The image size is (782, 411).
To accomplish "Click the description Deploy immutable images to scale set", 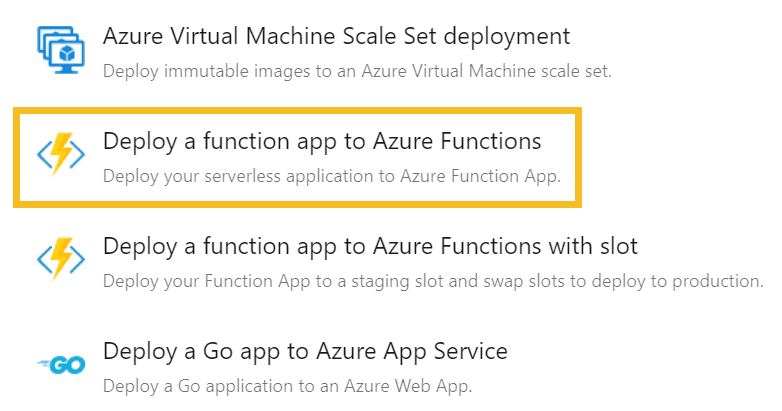I will tap(357, 71).
